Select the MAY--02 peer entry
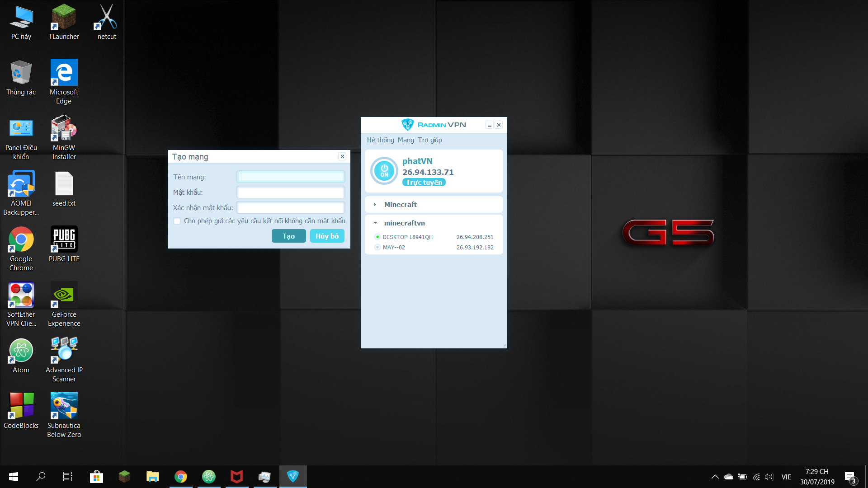The image size is (868, 488). (x=394, y=247)
